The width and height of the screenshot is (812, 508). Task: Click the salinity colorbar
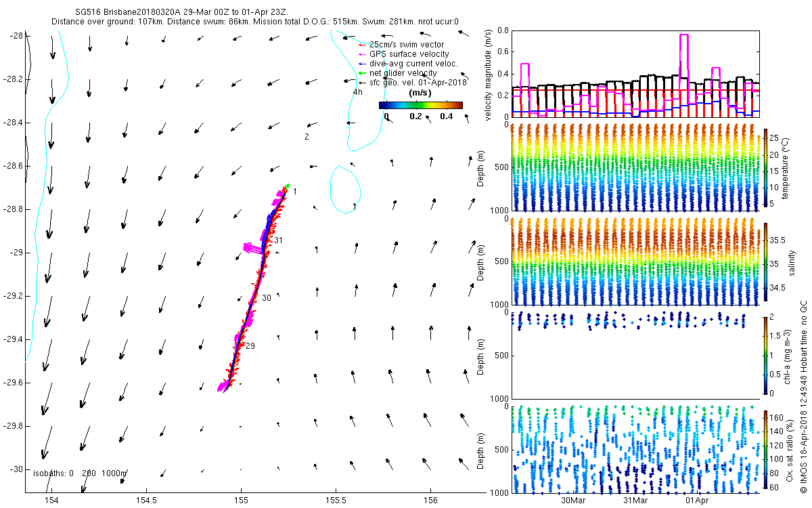(766, 261)
